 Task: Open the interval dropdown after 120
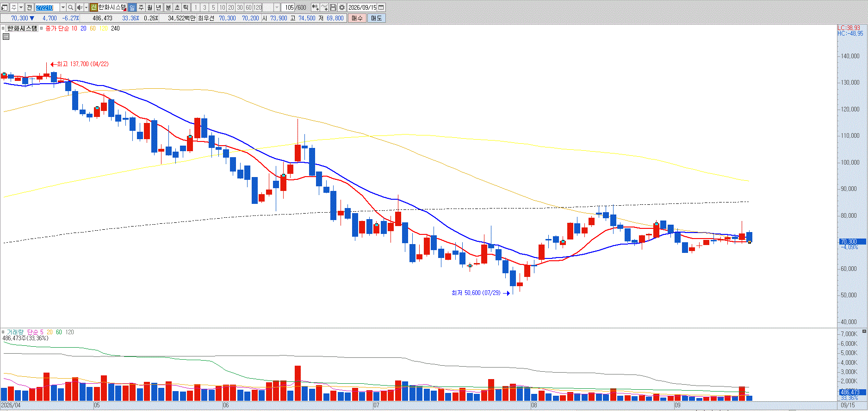(277, 7)
